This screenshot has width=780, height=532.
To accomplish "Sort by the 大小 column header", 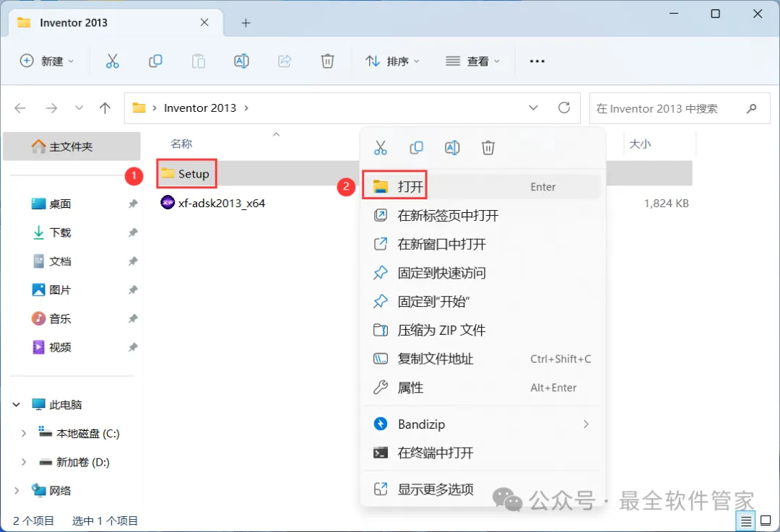I will coord(640,144).
